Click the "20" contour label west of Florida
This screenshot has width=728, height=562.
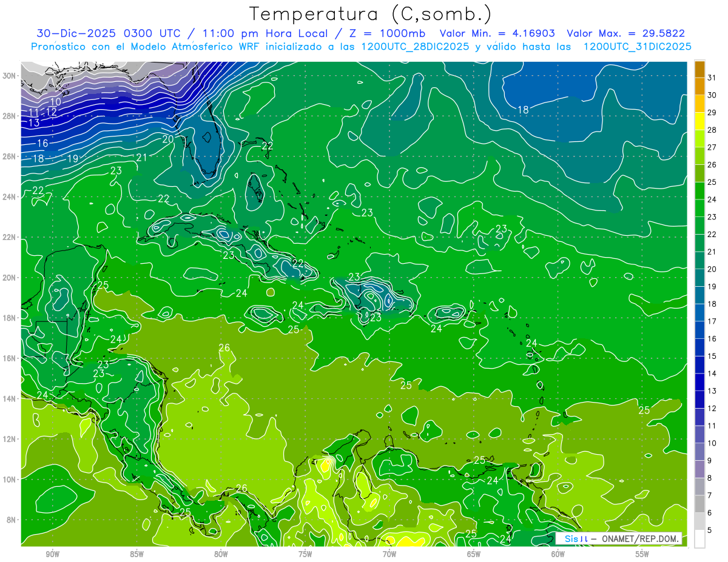click(168, 138)
